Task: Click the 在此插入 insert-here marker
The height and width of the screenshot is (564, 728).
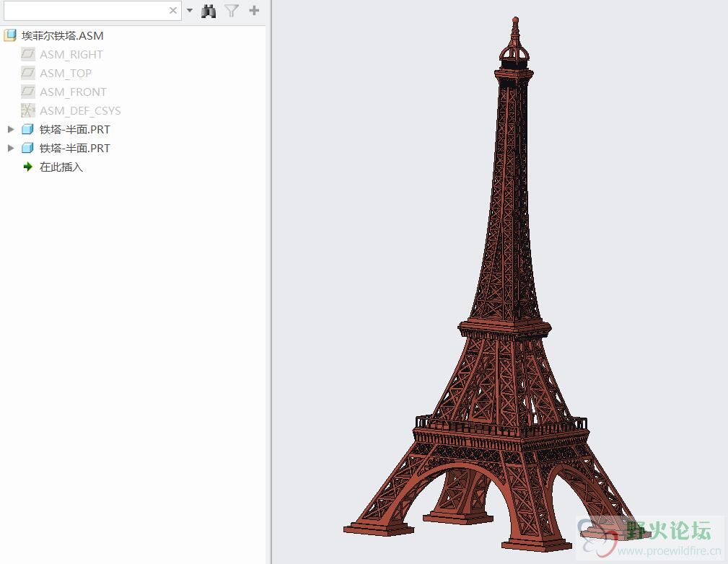Action: pyautogui.click(x=61, y=167)
